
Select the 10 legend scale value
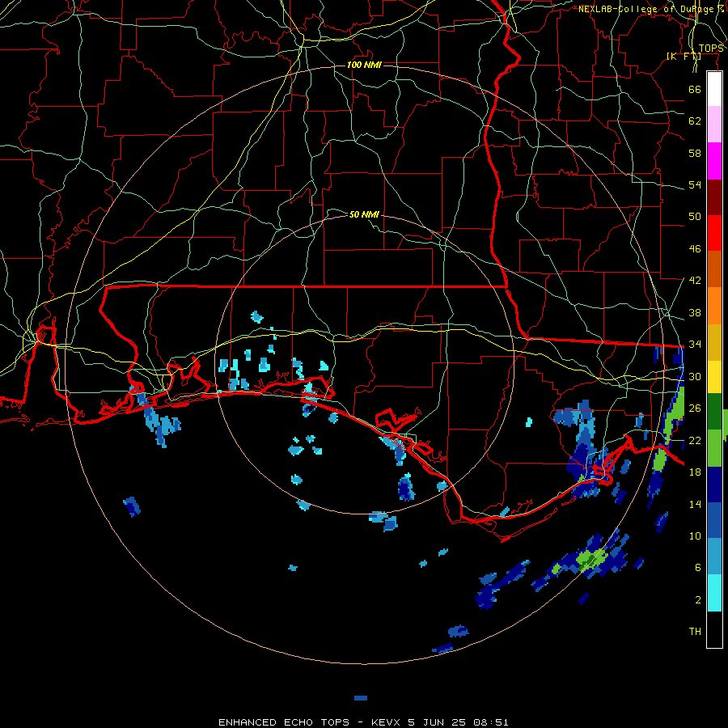[695, 535]
